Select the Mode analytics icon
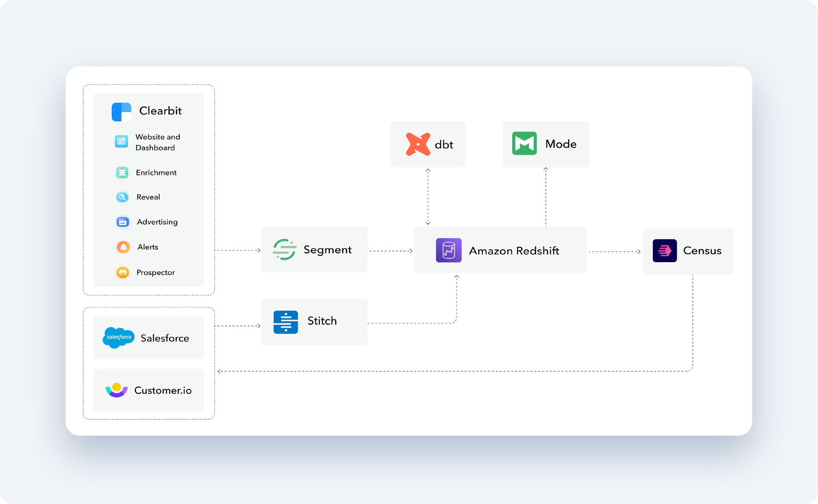The width and height of the screenshot is (818, 504). point(524,144)
